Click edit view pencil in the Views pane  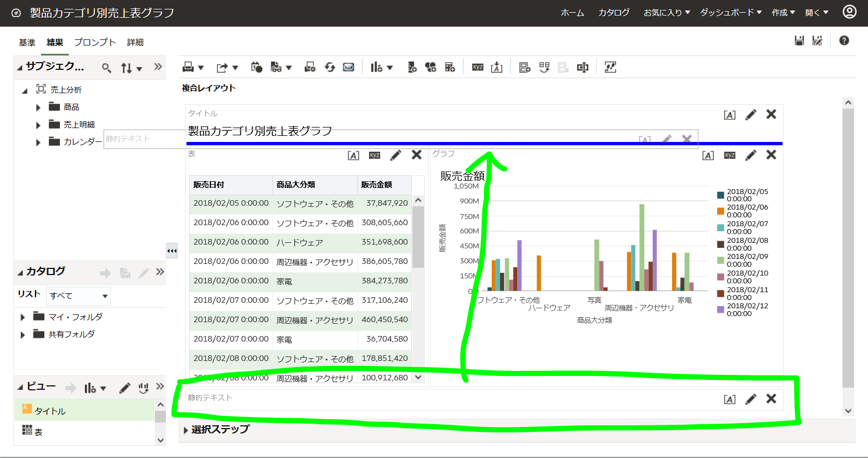[125, 388]
